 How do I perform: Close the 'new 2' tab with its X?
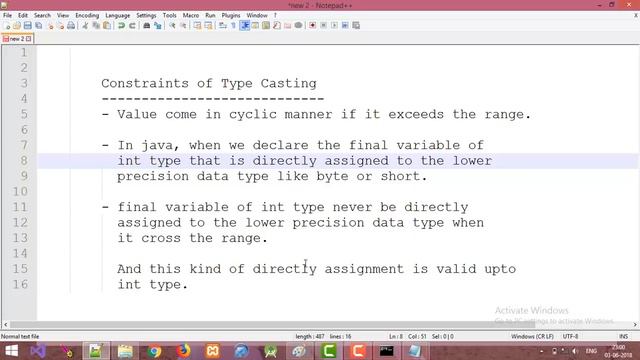pos(29,39)
